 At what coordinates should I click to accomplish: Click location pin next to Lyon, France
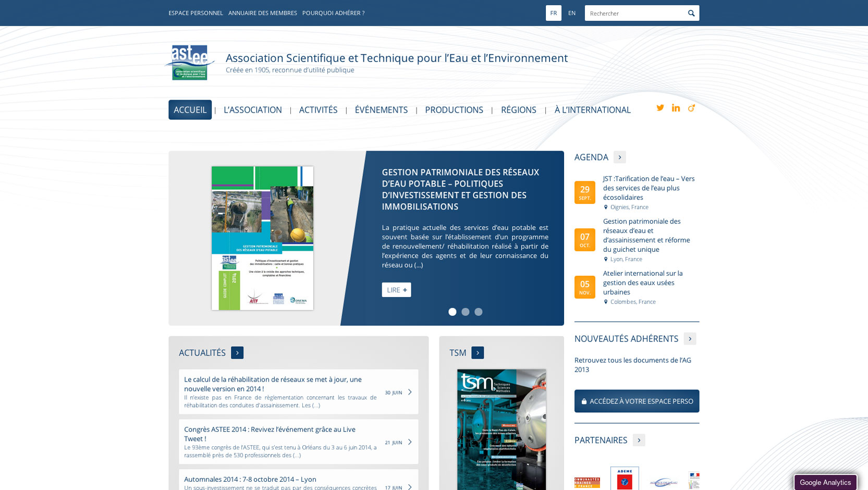click(606, 259)
